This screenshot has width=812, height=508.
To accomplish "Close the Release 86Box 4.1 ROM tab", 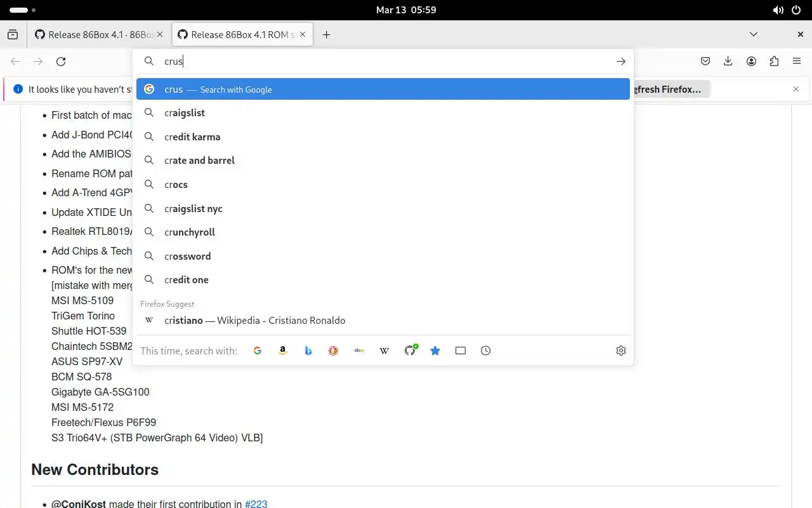I will pyautogui.click(x=303, y=35).
